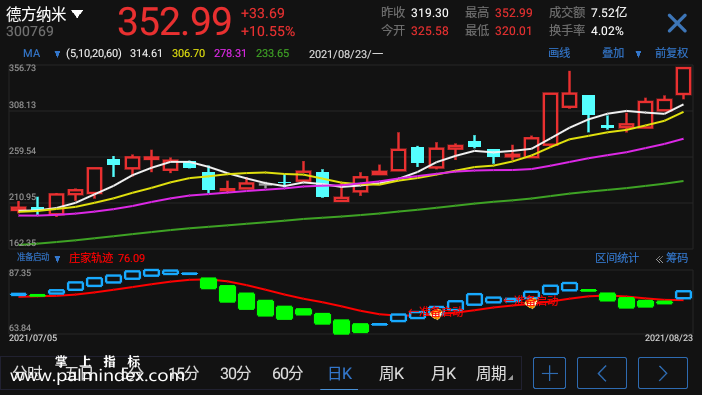This screenshot has width=702, height=395.
Task: Switch to the 周K tab
Action: click(x=391, y=374)
